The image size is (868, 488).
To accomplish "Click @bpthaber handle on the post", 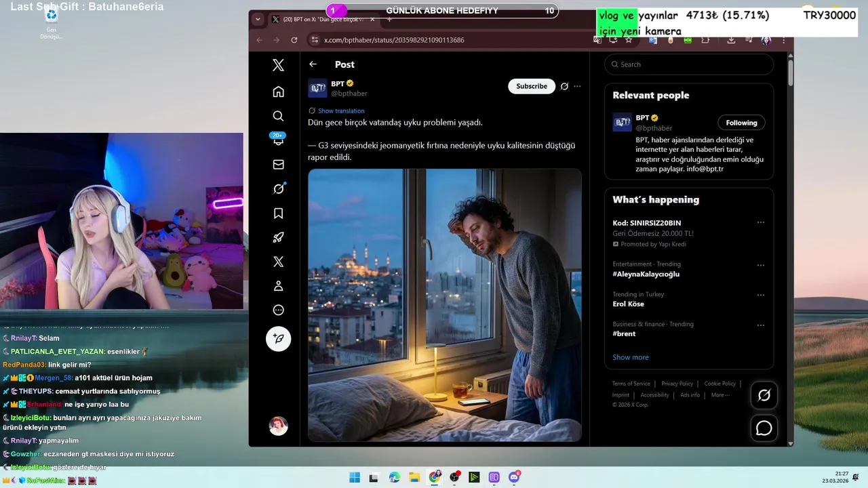I will pyautogui.click(x=349, y=94).
